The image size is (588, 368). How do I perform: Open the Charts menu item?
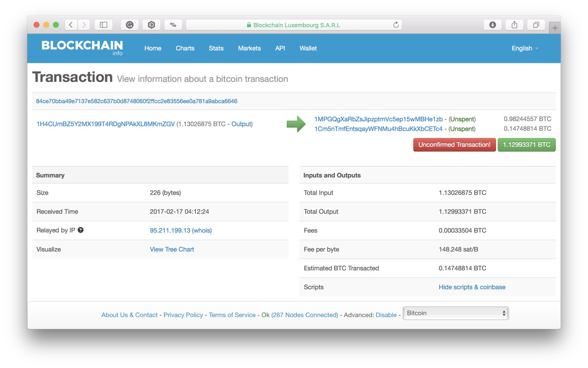[185, 48]
